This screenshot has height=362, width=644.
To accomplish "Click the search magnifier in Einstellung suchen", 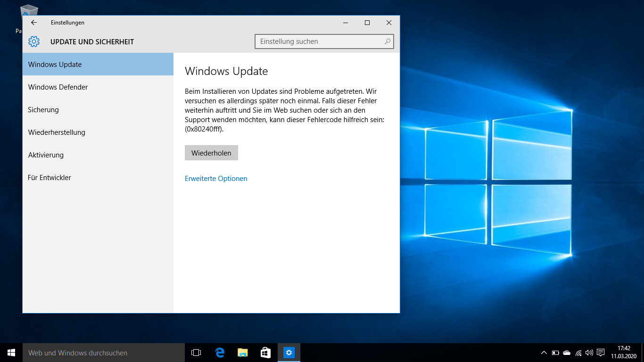I will point(388,41).
